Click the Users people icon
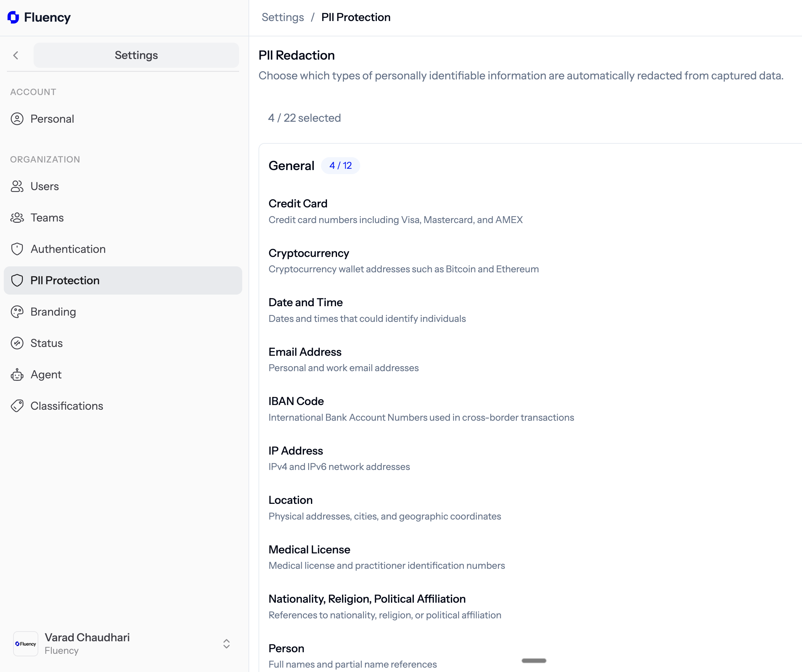 tap(17, 186)
